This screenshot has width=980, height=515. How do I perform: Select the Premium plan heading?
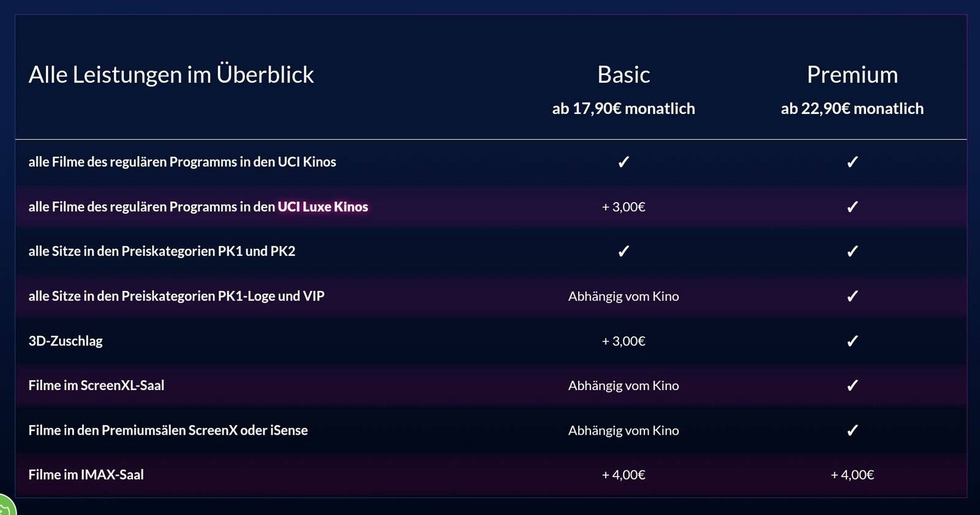[x=852, y=75]
